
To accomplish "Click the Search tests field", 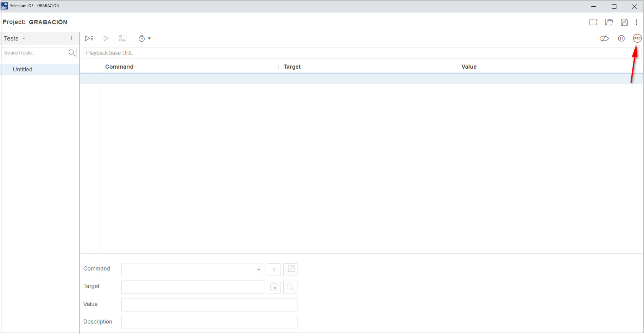I will pos(35,53).
